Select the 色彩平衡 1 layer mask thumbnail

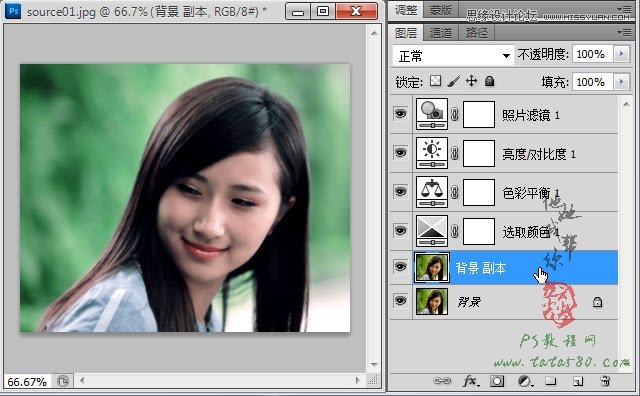click(479, 192)
